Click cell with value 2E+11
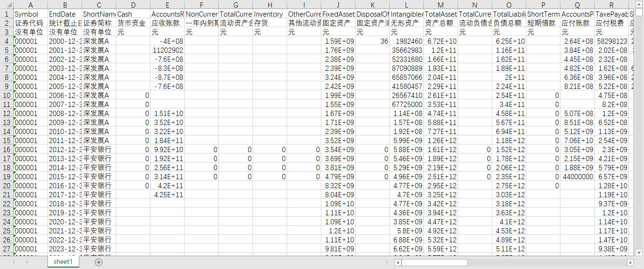The width and height of the screenshot is (644, 269). tap(509, 77)
